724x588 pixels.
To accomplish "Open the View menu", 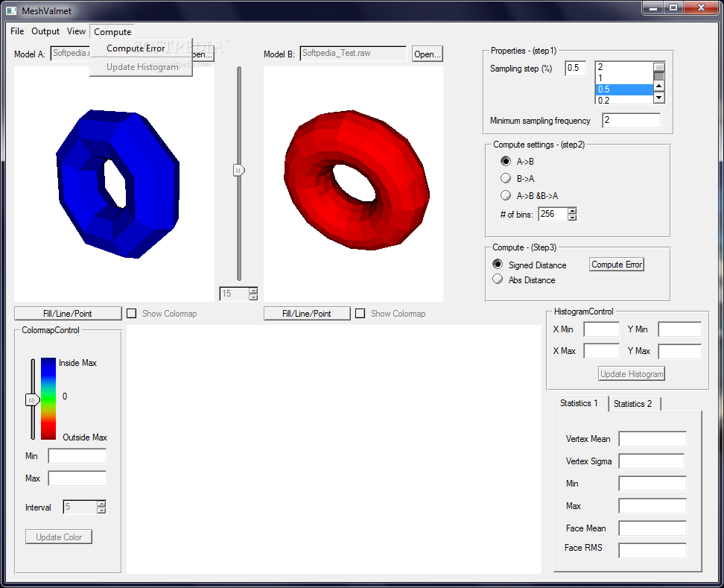I will click(x=76, y=31).
